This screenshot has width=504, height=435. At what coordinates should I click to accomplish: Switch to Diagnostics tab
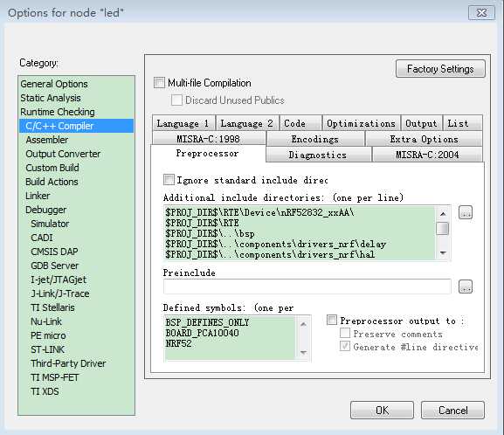click(x=318, y=155)
